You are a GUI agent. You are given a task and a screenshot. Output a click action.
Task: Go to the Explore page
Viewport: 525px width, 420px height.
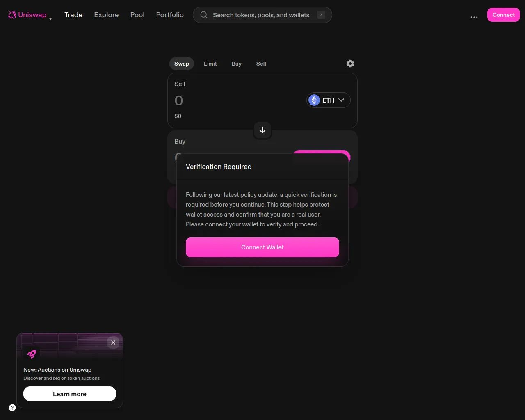point(106,15)
